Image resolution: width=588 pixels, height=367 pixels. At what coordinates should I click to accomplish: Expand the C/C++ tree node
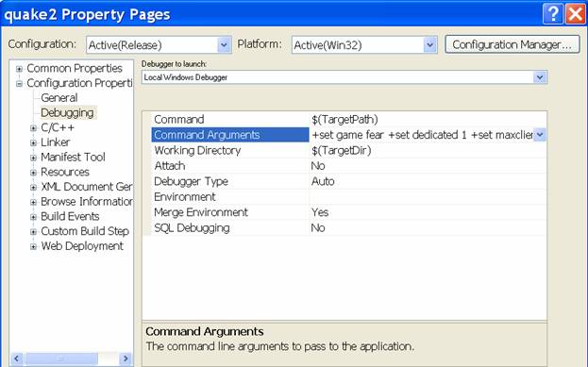[x=33, y=128]
